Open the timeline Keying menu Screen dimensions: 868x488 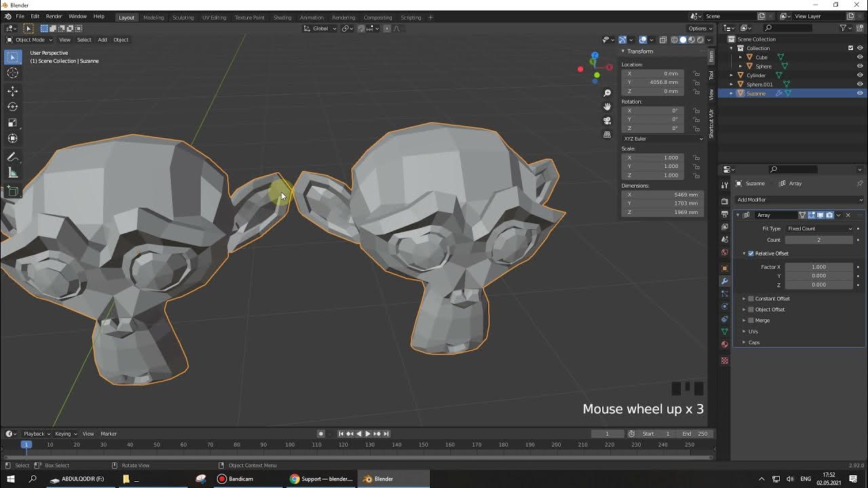coord(64,434)
